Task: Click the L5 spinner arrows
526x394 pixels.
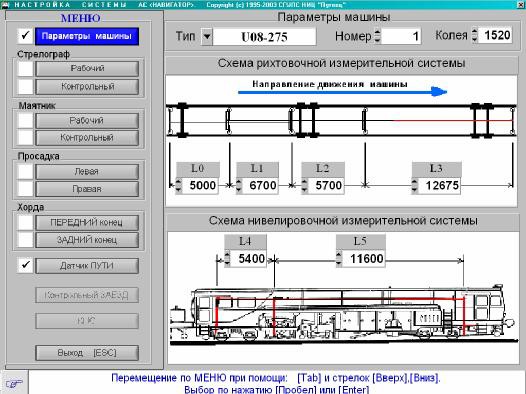Action: 339,259
